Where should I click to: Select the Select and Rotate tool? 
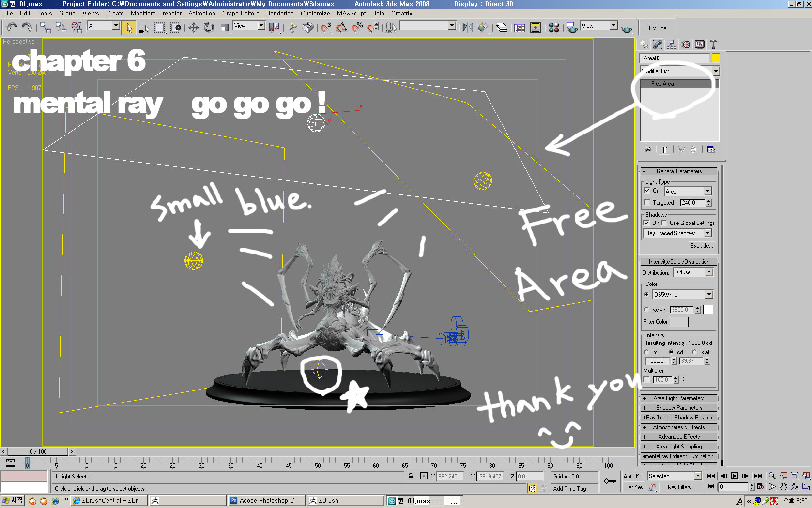pyautogui.click(x=209, y=28)
